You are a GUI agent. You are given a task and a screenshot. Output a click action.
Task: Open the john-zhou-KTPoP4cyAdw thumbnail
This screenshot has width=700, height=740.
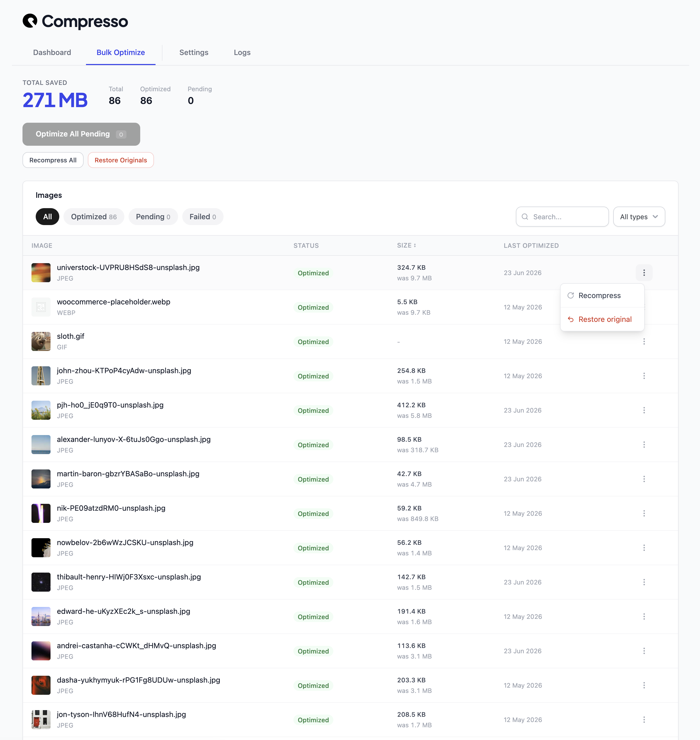(41, 376)
